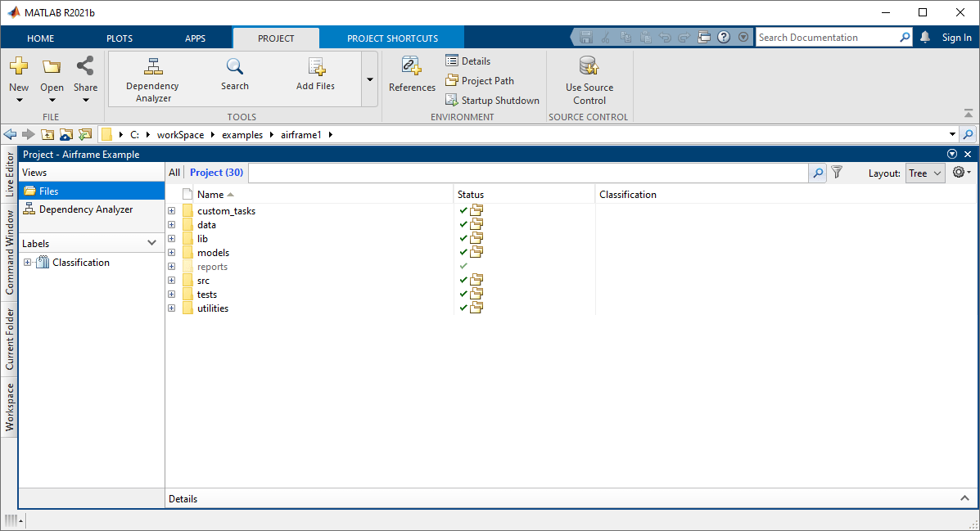Show the All files view
Screen dimensions: 980x531
(174, 173)
